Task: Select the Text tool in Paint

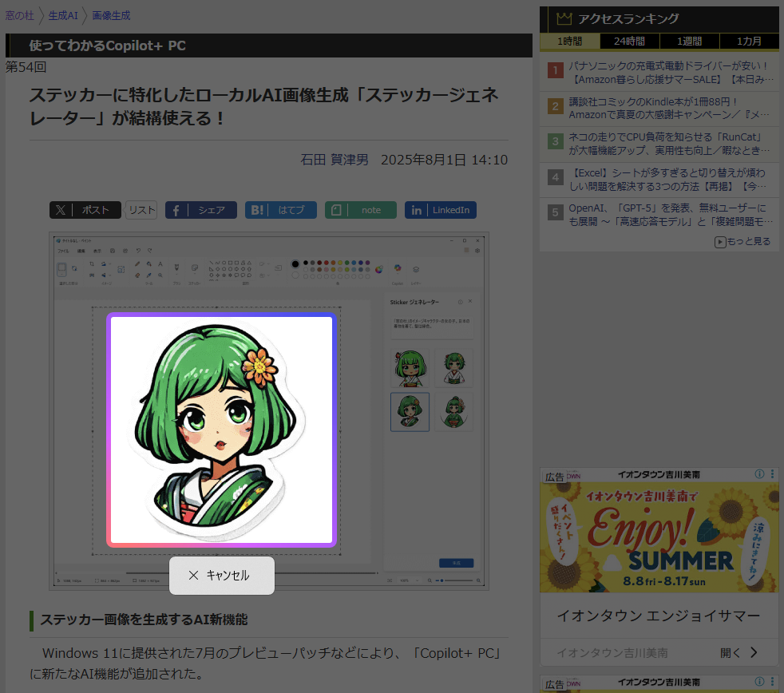Action: 160,263
